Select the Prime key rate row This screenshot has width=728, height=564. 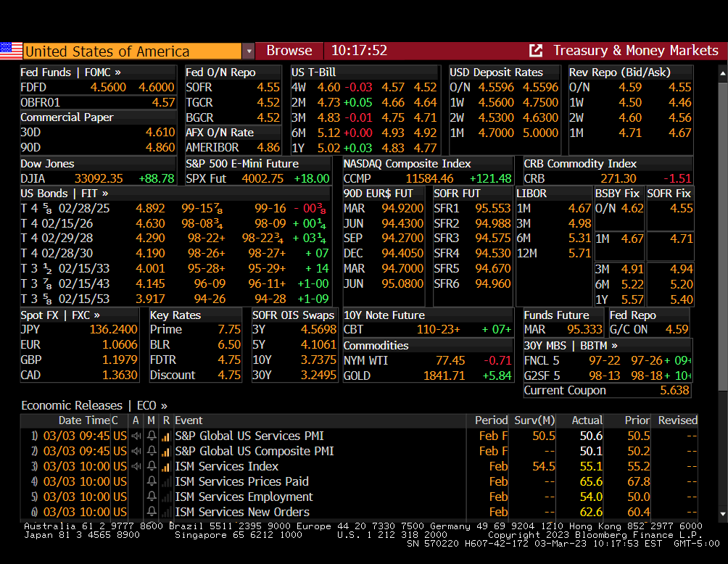[195, 330]
